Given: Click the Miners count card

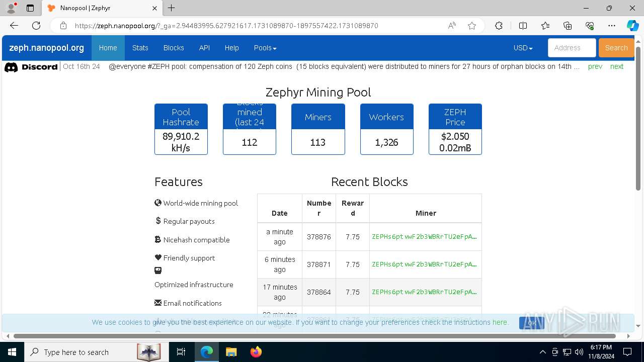Looking at the screenshot, I should coord(318,129).
